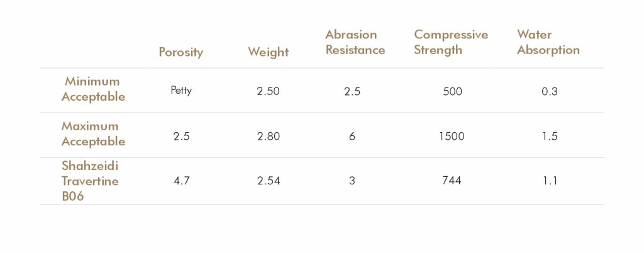Select the Minimum Acceptable row label

93,89
